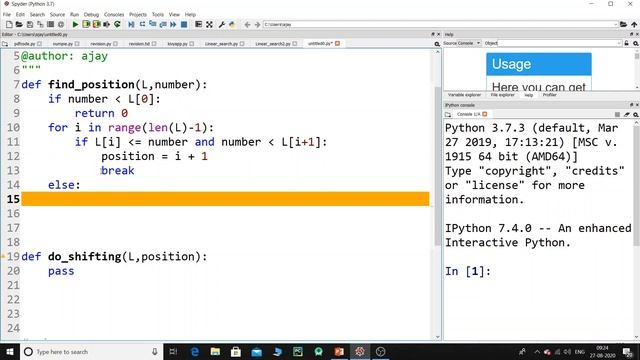Step return debug icon
Image resolution: width=640 pixels, height=360 pixels.
[x=163, y=24]
